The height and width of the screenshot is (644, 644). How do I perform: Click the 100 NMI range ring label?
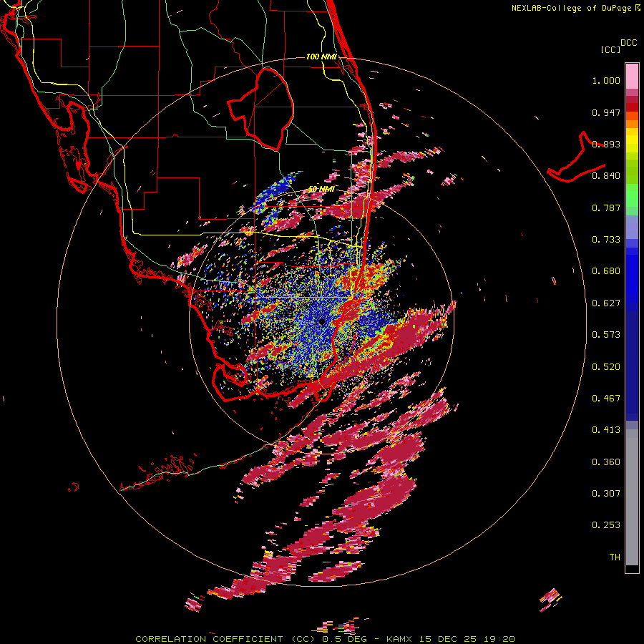(321, 57)
